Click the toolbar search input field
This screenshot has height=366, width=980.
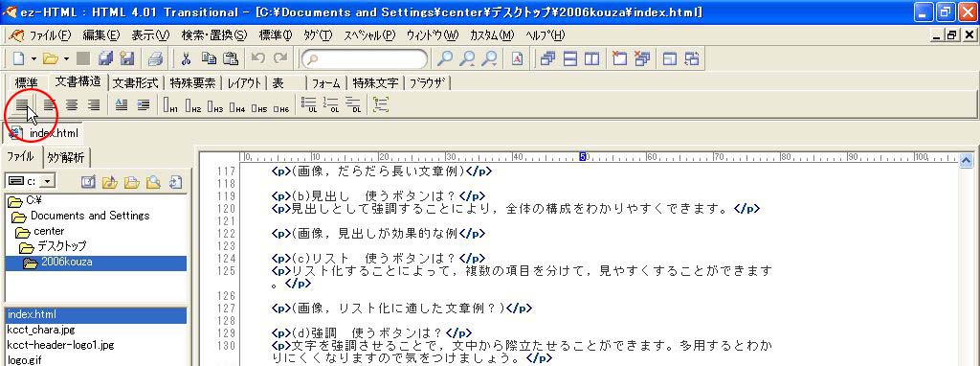(x=365, y=58)
